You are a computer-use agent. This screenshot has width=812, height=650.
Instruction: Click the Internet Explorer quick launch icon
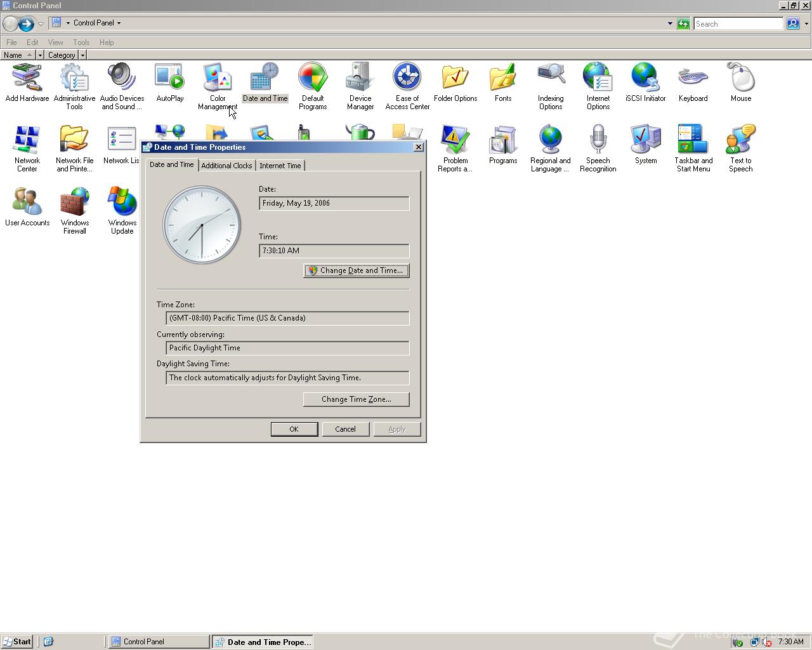48,642
